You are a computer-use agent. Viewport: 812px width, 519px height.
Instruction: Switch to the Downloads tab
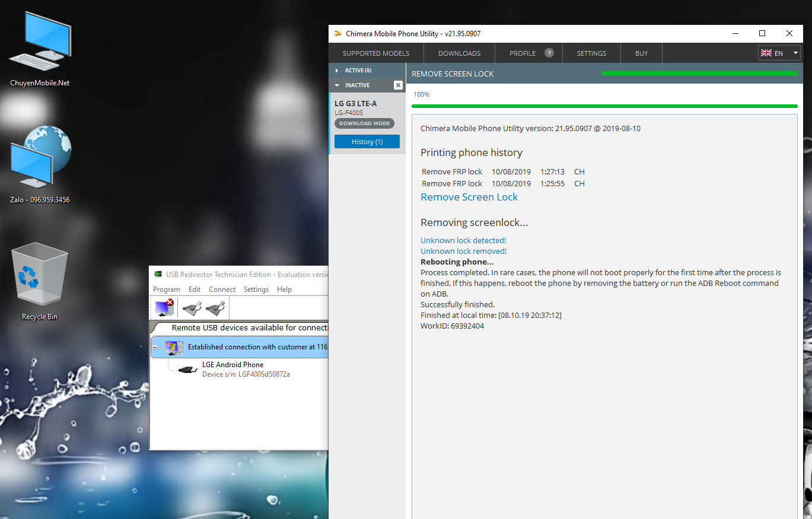(459, 53)
